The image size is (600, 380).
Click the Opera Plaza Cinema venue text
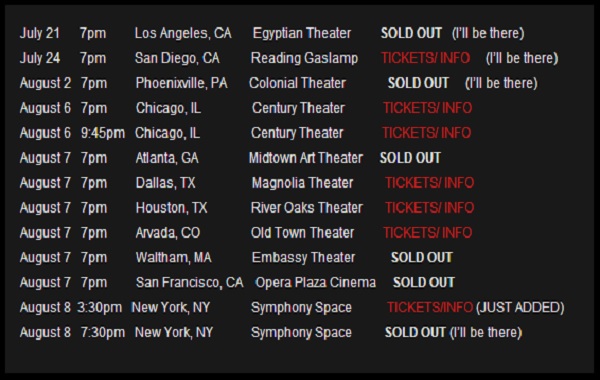316,282
